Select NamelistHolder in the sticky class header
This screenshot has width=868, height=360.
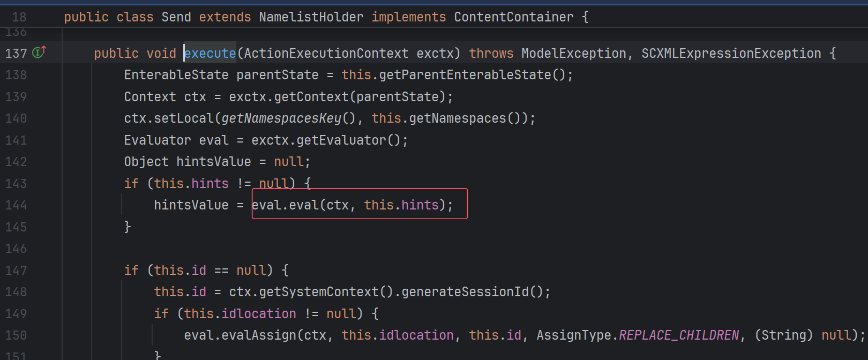pyautogui.click(x=311, y=17)
